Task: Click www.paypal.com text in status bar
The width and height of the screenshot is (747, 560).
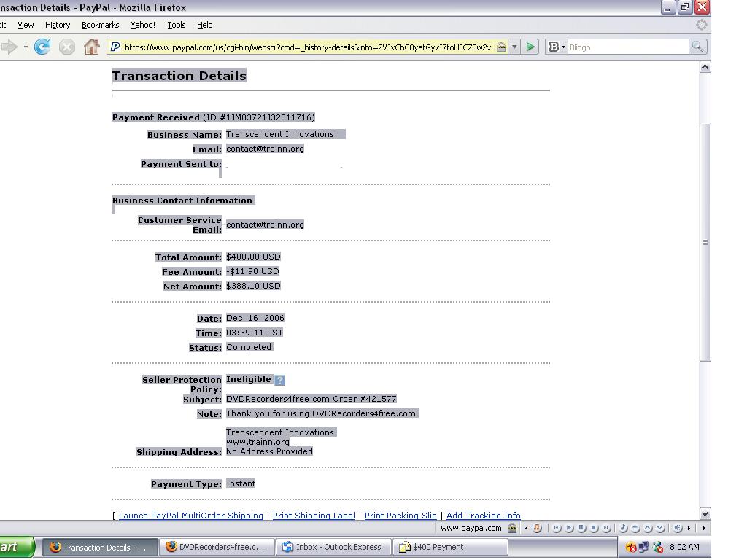Action: point(471,528)
